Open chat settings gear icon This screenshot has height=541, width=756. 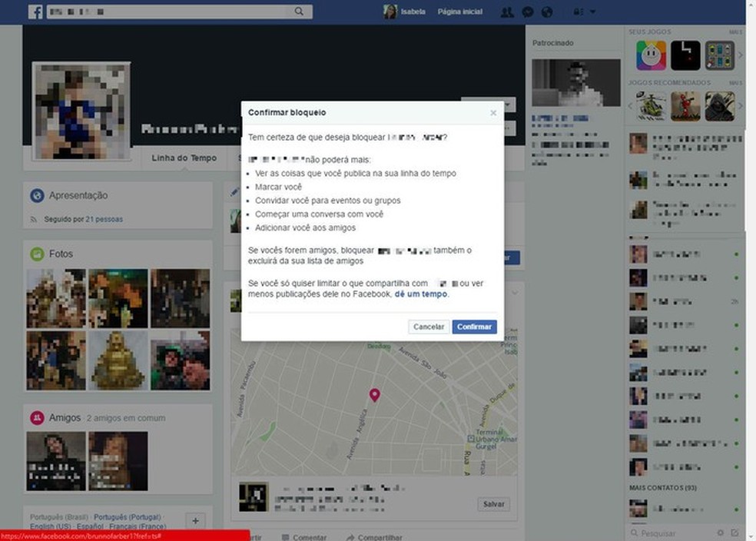(721, 533)
